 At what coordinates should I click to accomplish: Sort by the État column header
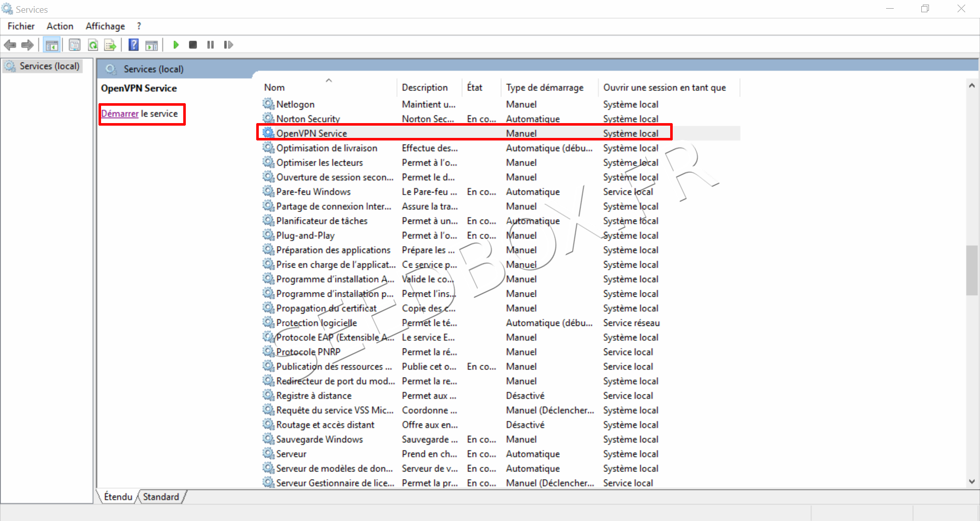coord(475,87)
